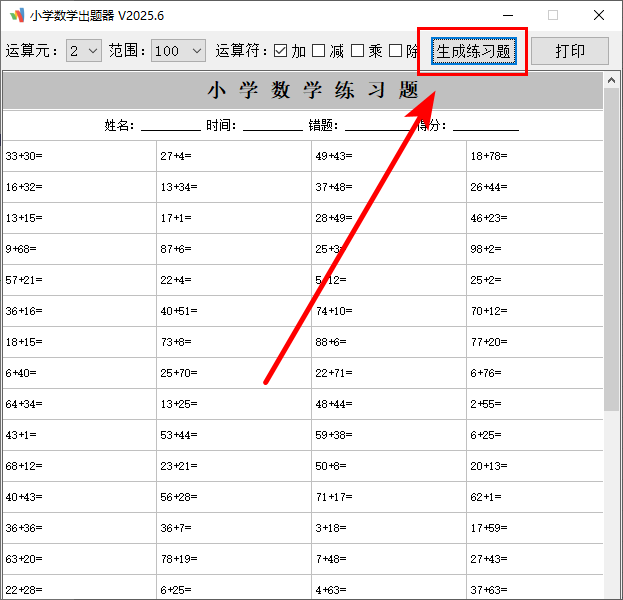Select the cell 22+71=

[389, 373]
